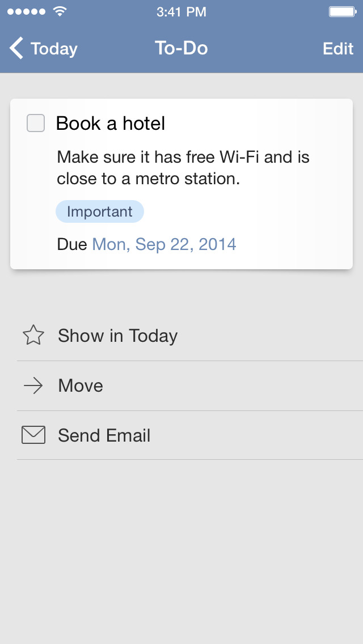The width and height of the screenshot is (363, 644).
Task: Tap the 3:41 PM clock in status bar
Action: pos(181,12)
